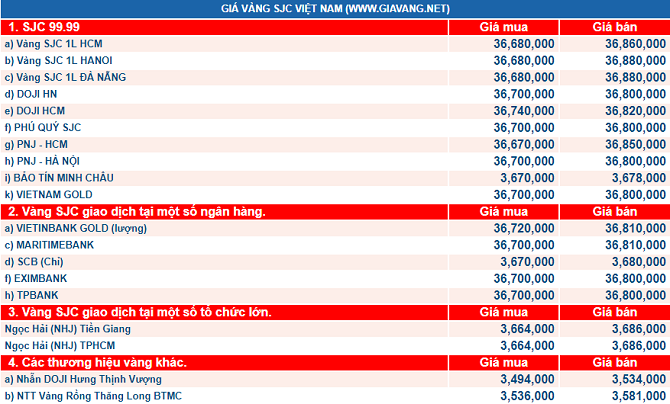Click sell price of Vàng SJC 1L HANOI
The width and height of the screenshot is (670, 404).
click(635, 60)
